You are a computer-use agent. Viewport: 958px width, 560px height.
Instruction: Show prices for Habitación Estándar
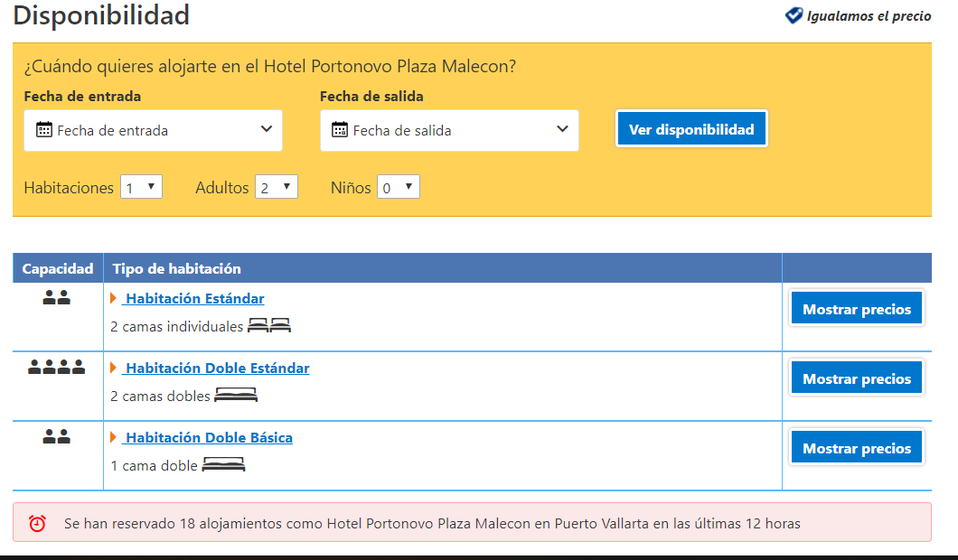856,309
